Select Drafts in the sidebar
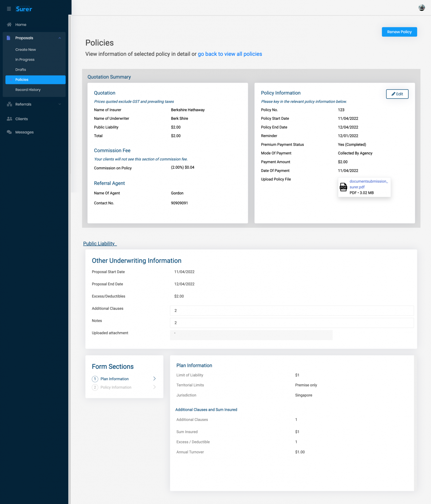This screenshot has width=431, height=504. pos(21,70)
